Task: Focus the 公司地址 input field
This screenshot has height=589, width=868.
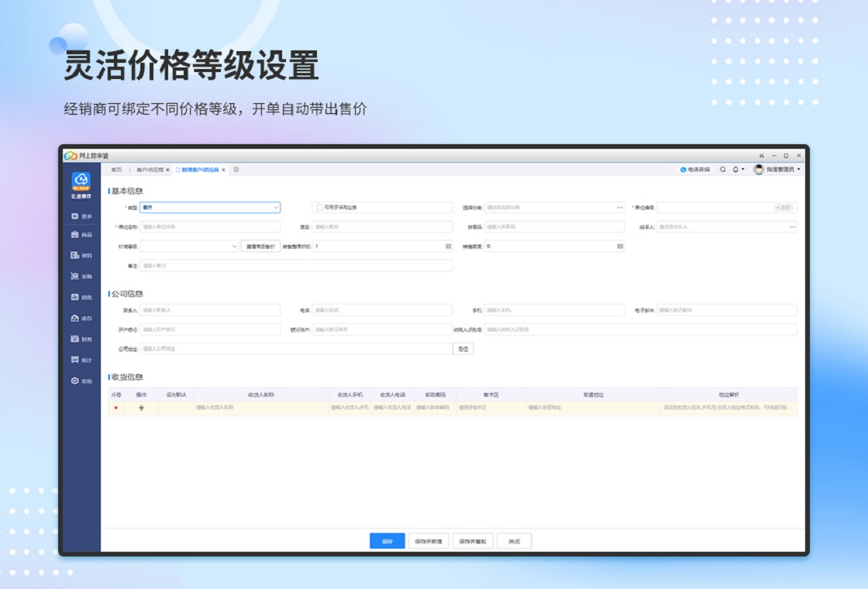Action: coord(296,349)
